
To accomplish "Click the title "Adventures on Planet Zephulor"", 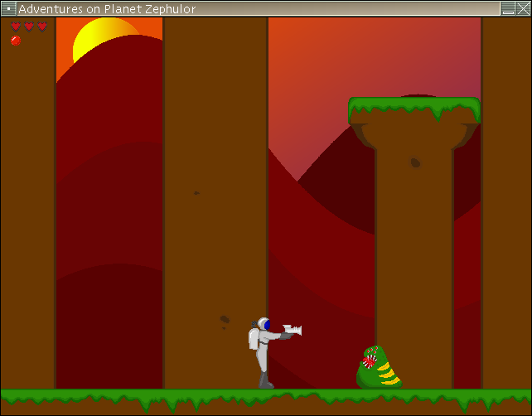I will (x=107, y=9).
